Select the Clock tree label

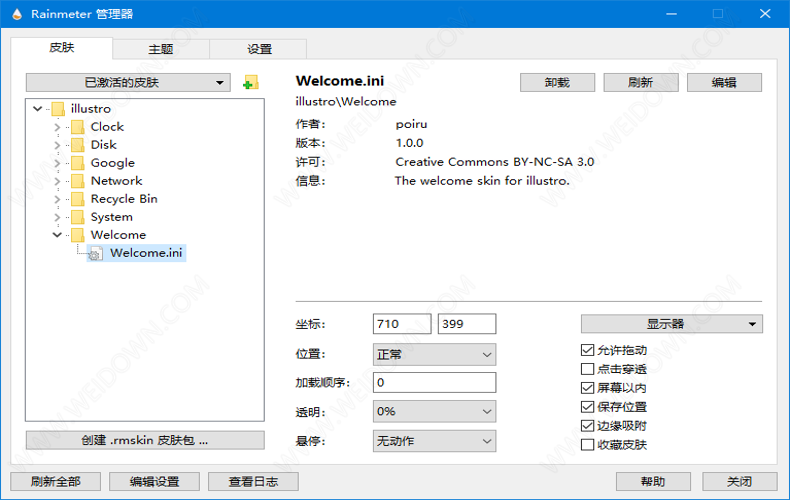[107, 127]
